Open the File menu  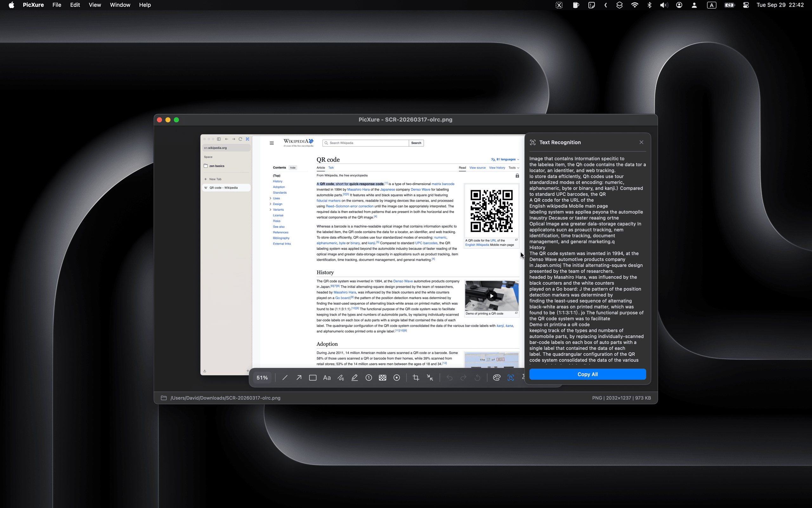click(57, 5)
